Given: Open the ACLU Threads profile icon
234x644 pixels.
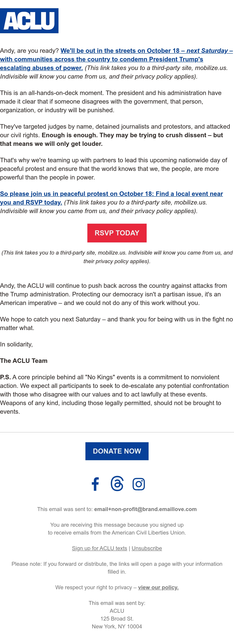Looking at the screenshot, I should [117, 483].
